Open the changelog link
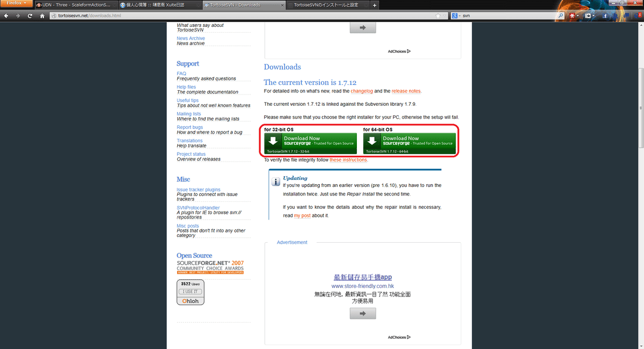Screen dimensions: 644x349 click(x=362, y=91)
